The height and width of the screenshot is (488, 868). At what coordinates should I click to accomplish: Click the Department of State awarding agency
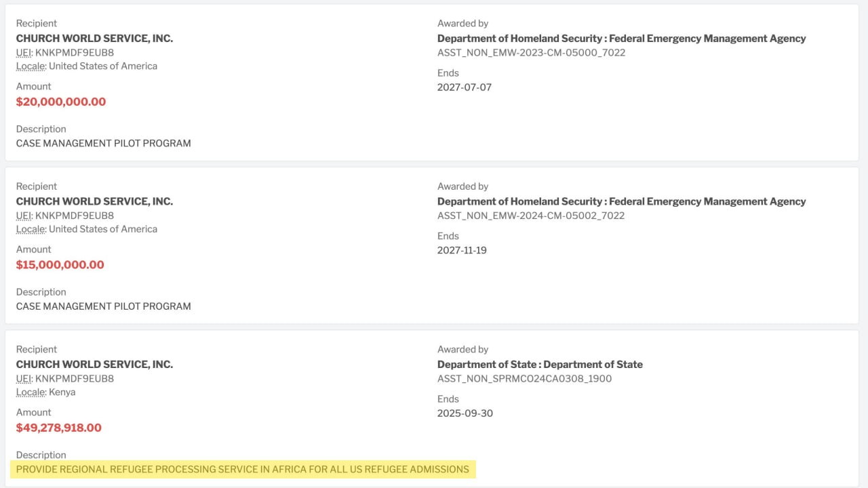pos(540,365)
